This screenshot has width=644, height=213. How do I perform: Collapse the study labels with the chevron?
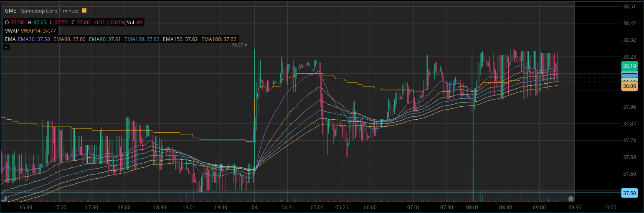(6, 47)
